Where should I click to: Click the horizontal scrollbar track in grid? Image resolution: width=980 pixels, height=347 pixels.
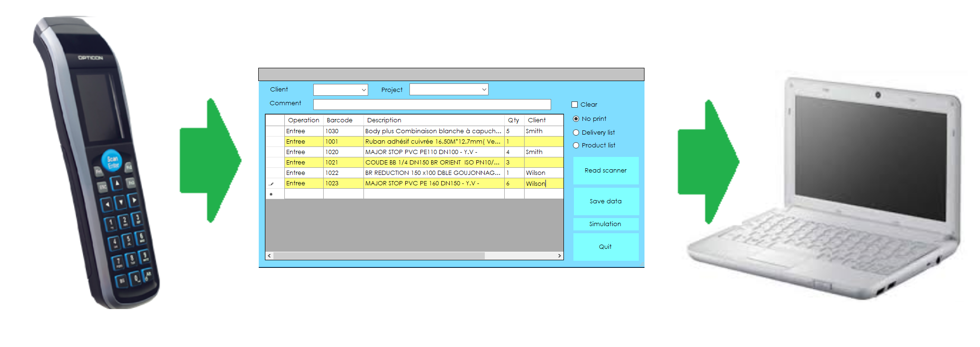click(521, 256)
